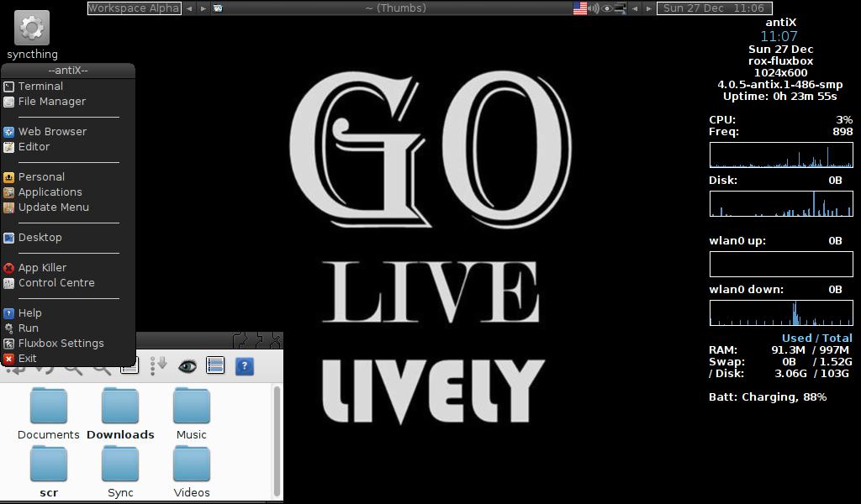Toggle hidden files with the eye icon
The width and height of the screenshot is (861, 504).
[x=188, y=367]
